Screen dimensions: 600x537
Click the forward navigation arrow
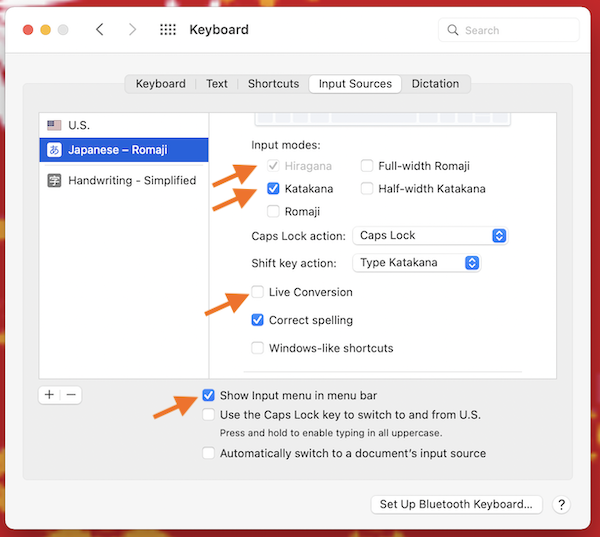tap(132, 30)
